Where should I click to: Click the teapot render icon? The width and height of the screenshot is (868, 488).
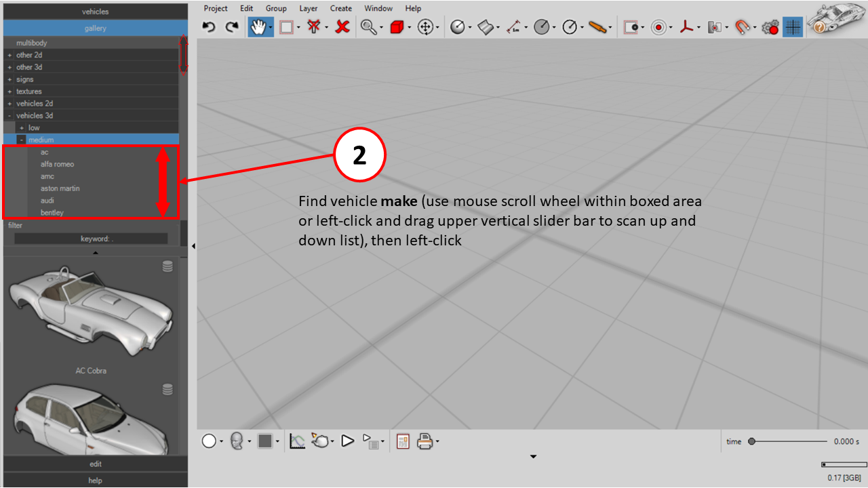pos(320,441)
